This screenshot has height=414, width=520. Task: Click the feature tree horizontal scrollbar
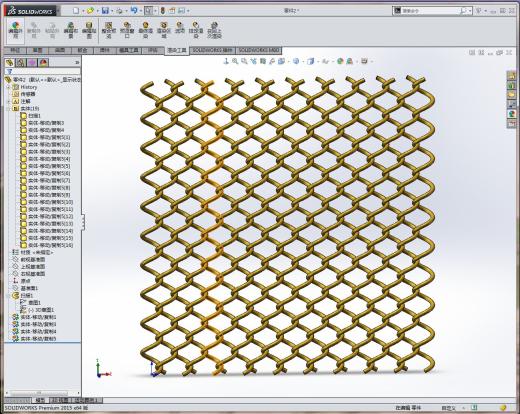pyautogui.click(x=43, y=393)
